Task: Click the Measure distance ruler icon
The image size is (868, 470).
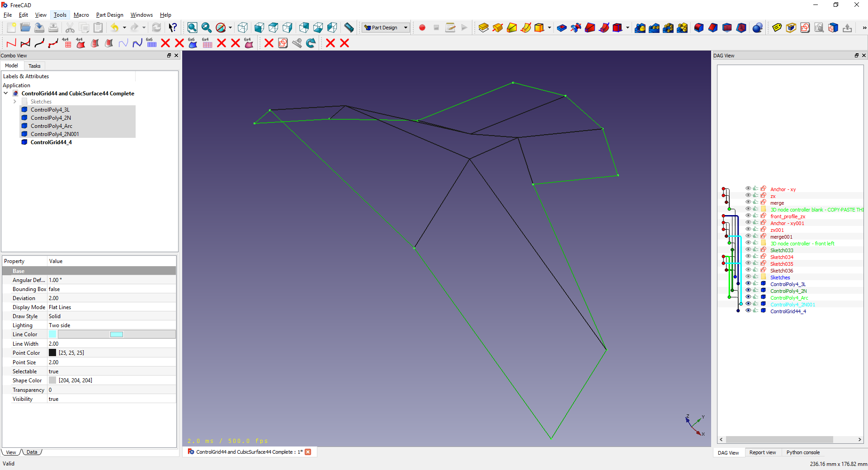Action: tap(349, 28)
